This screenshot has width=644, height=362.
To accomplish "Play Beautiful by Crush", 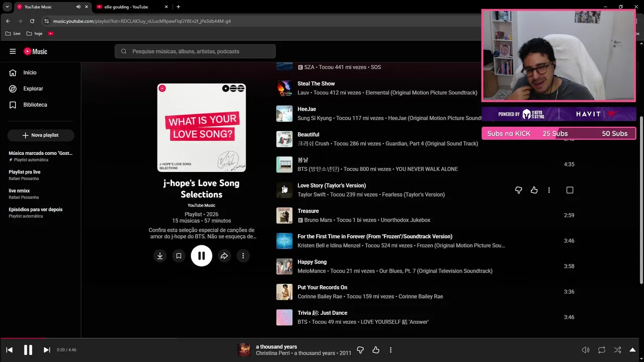I will 284,139.
